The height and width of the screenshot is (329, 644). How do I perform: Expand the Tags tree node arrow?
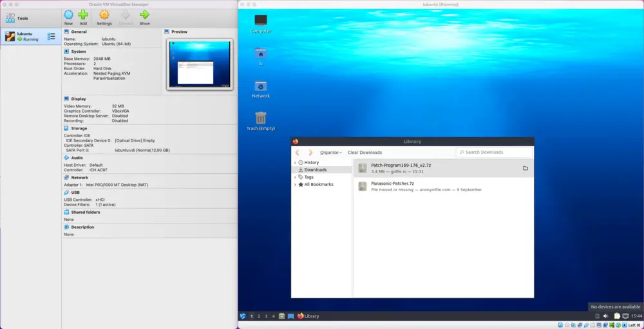point(295,177)
